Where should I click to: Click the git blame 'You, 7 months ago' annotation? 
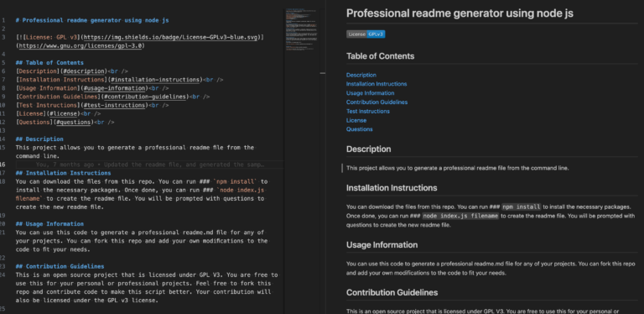pyautogui.click(x=150, y=165)
